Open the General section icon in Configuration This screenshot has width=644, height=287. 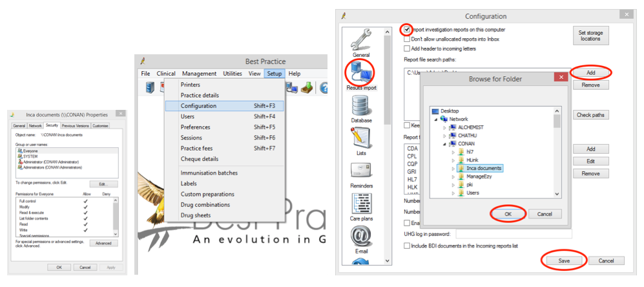coord(362,39)
